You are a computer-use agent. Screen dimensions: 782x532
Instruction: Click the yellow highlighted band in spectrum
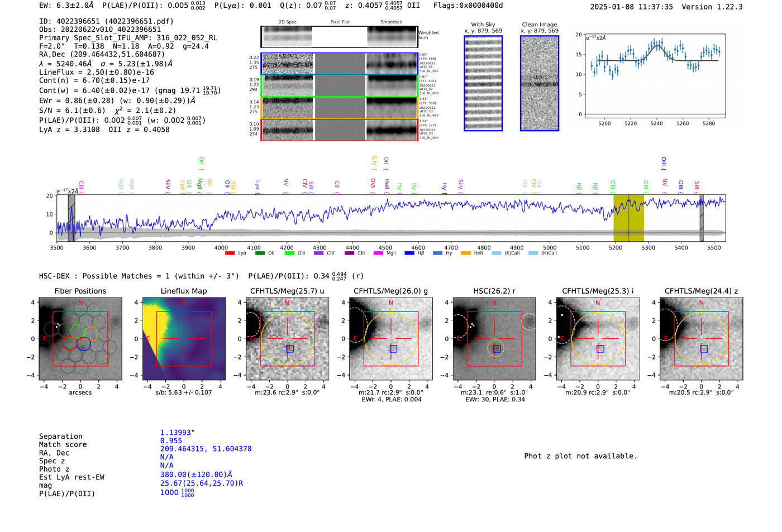click(x=628, y=218)
